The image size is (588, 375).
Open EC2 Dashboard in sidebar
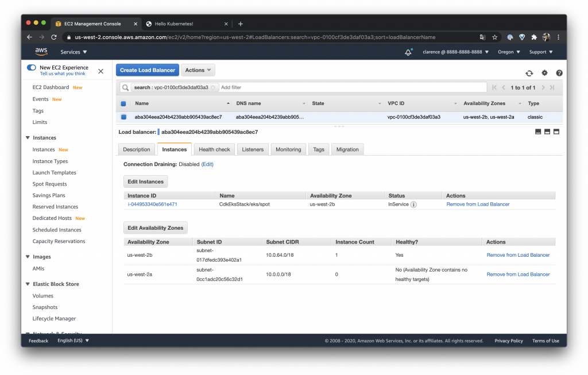click(x=51, y=87)
